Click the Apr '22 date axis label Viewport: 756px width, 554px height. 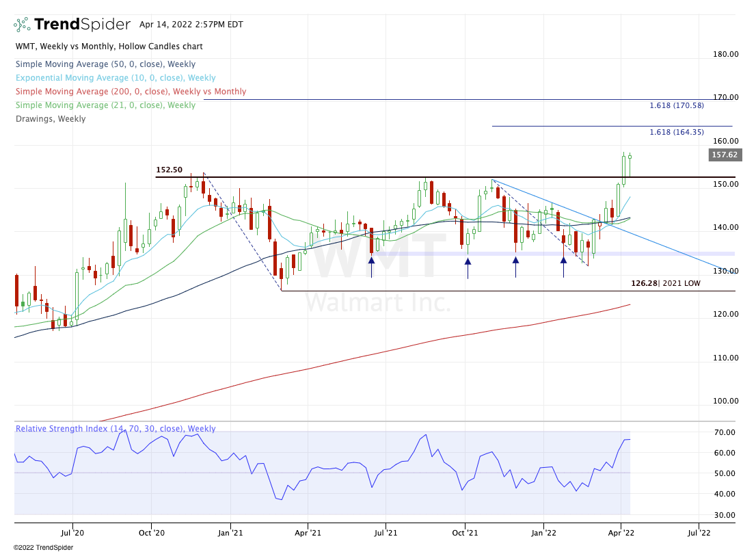(621, 533)
